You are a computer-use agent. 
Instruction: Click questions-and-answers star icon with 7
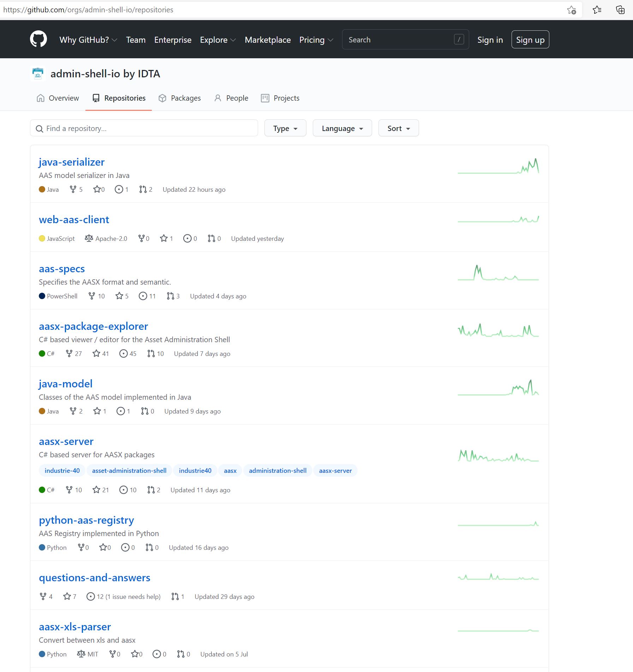(x=67, y=597)
